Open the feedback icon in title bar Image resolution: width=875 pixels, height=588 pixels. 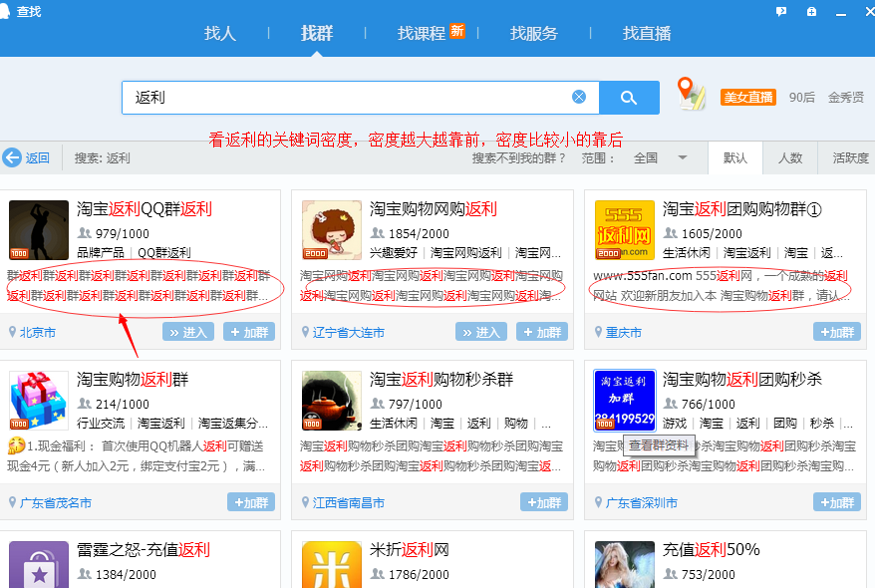[781, 11]
